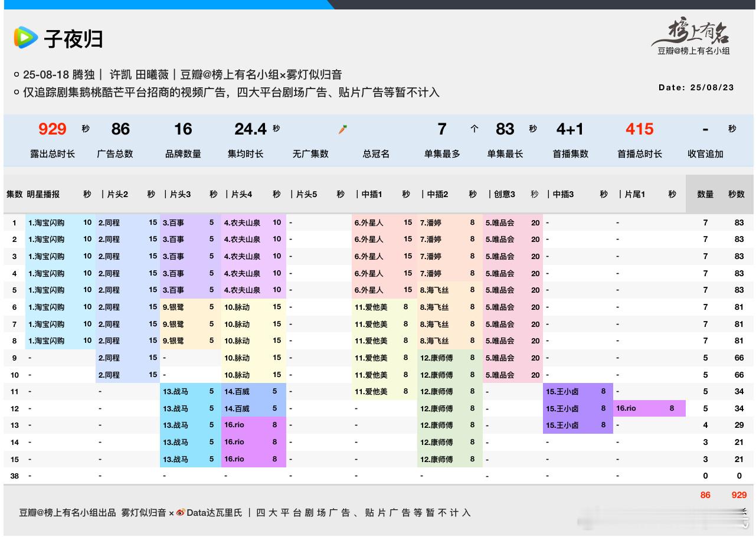This screenshot has width=756, height=537.
Task: Click the 中插1 column header
Action: click(x=372, y=194)
